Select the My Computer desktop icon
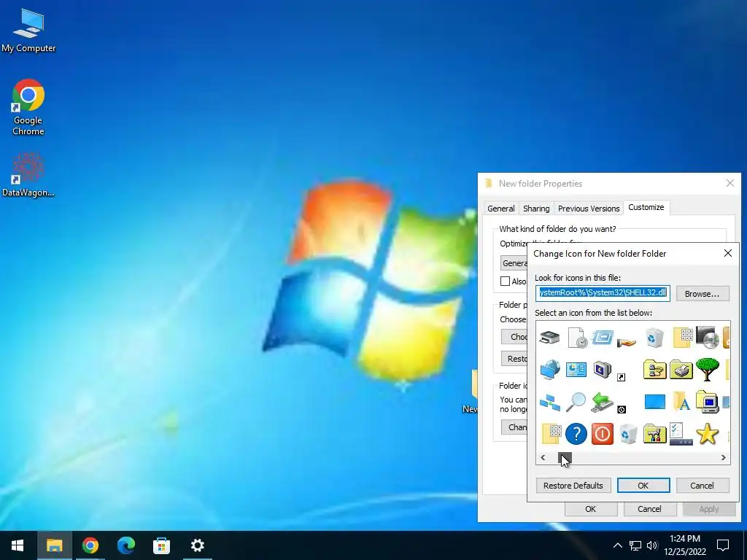The height and width of the screenshot is (560, 747). coord(28,31)
